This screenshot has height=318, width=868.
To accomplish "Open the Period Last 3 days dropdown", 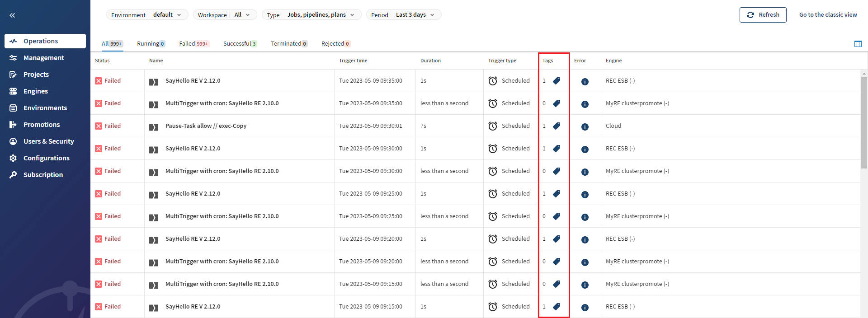I will [403, 15].
